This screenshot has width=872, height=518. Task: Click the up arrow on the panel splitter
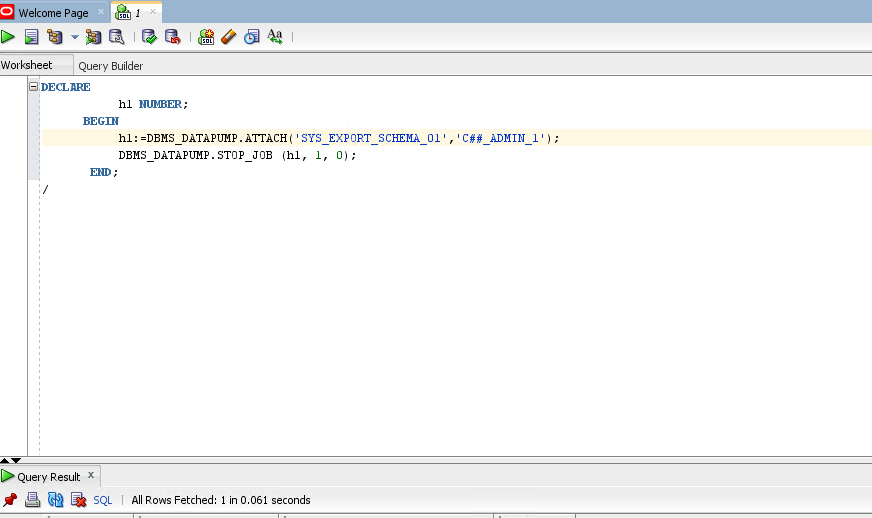click(4, 460)
